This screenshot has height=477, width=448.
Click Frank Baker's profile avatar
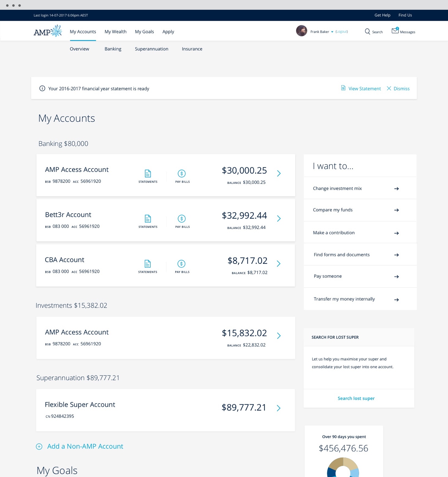pos(302,31)
